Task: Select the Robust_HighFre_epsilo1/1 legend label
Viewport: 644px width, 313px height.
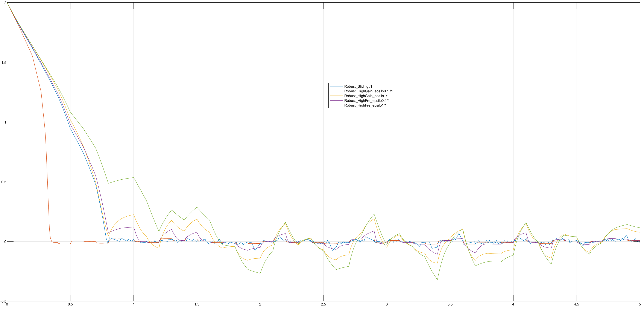Action: point(365,105)
